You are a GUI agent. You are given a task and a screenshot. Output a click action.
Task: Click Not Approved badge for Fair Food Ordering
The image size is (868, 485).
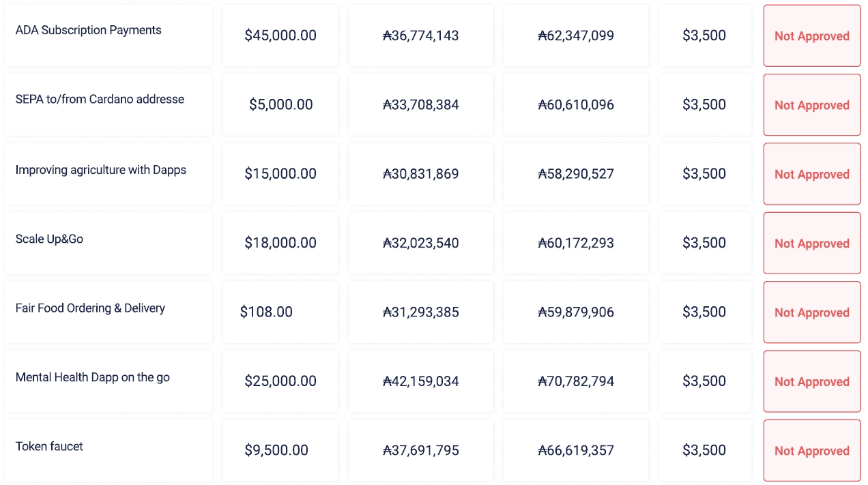tap(811, 312)
